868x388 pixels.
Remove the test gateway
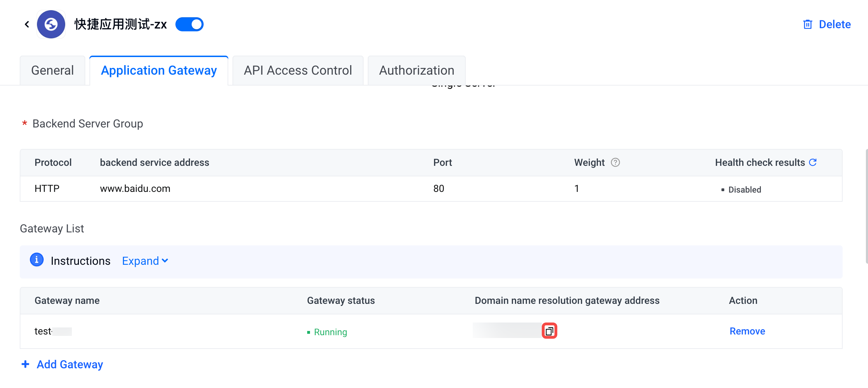747,331
